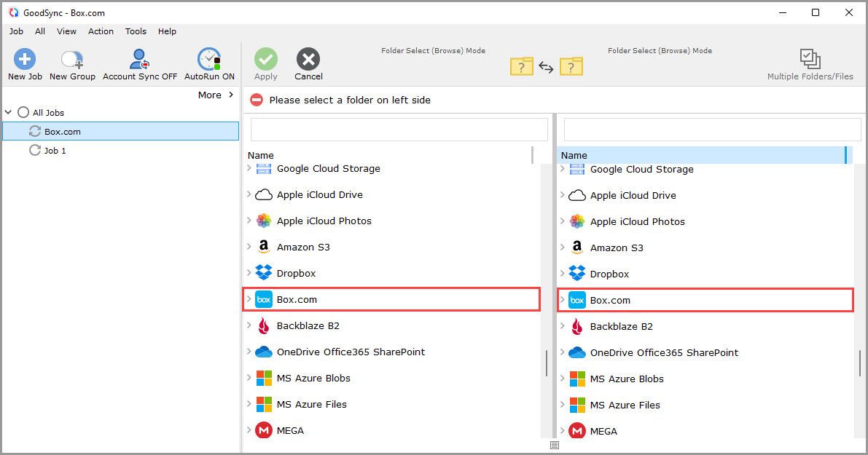Viewport: 868px width, 455px height.
Task: Expand left pane Amazon S3 node
Action: (249, 247)
